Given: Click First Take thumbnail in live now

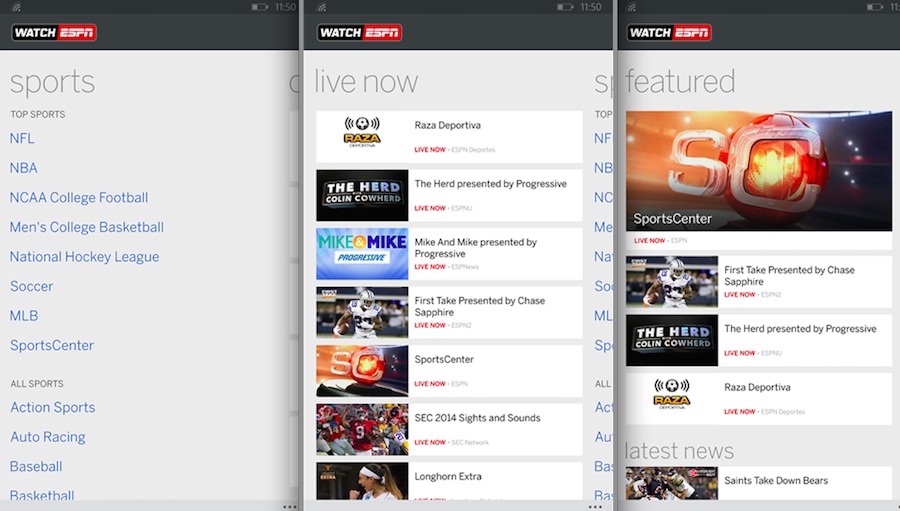Looking at the screenshot, I should click(x=362, y=312).
